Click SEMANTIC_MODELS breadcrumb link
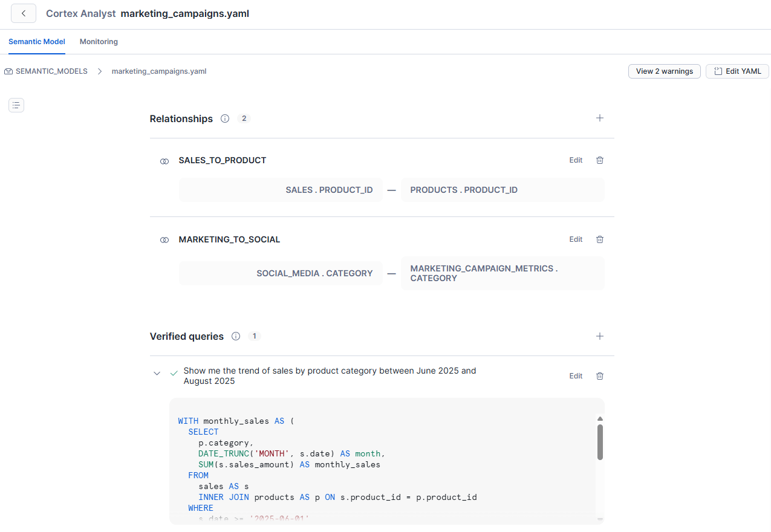The image size is (771, 532). tap(51, 71)
